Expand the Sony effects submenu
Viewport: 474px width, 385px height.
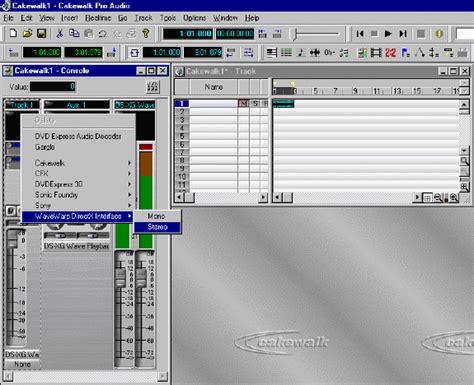coord(78,205)
